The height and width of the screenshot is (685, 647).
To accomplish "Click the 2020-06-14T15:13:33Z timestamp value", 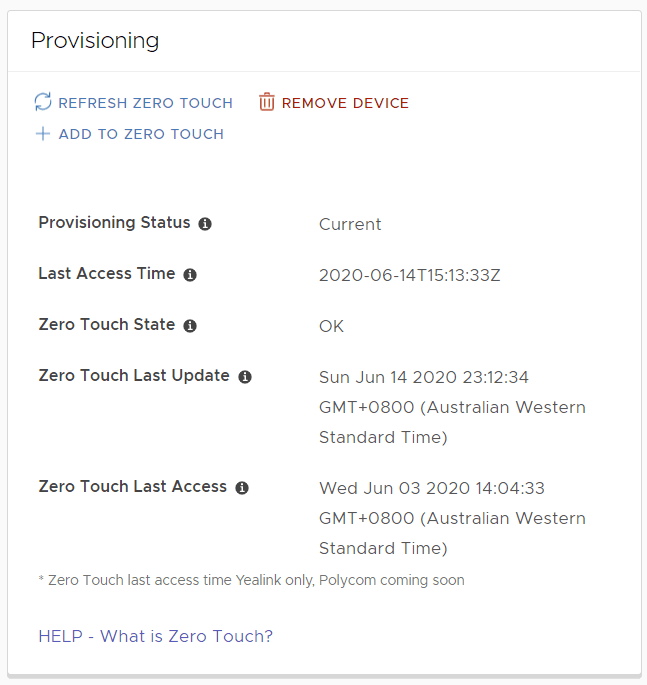I will (409, 275).
